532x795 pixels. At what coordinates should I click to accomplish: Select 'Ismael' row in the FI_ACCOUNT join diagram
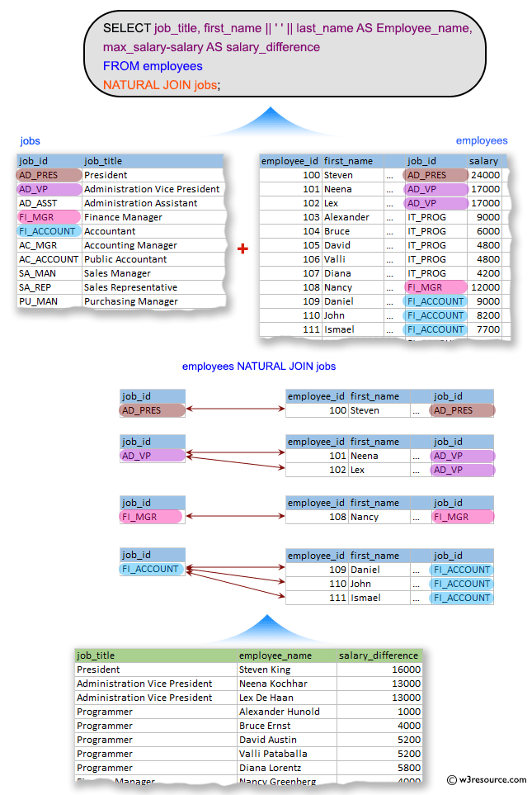click(389, 598)
